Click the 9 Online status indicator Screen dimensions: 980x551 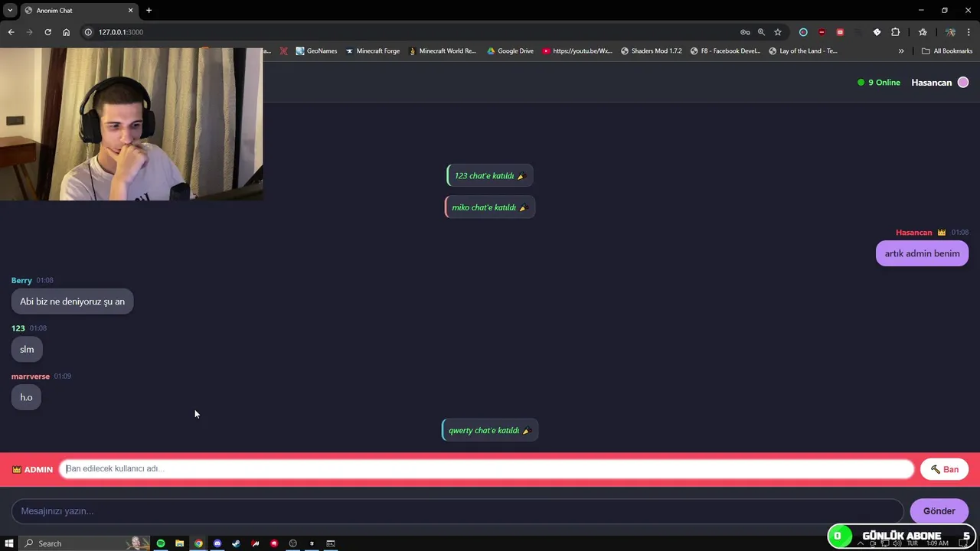pyautogui.click(x=879, y=83)
